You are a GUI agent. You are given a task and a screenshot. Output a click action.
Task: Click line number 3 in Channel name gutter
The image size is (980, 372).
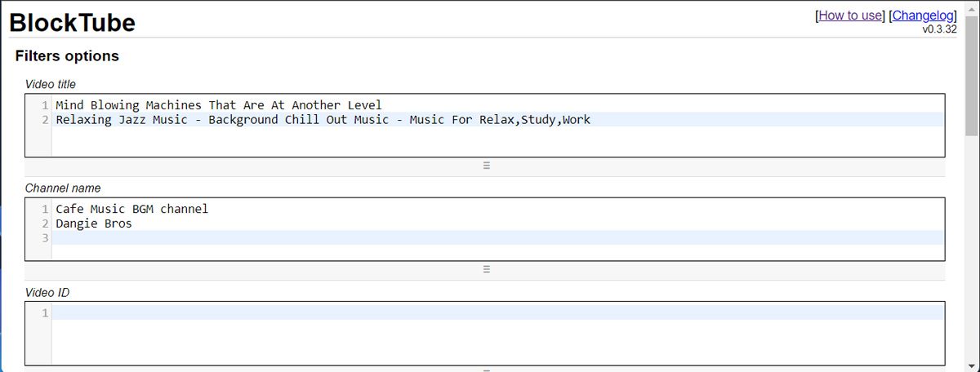pyautogui.click(x=45, y=238)
